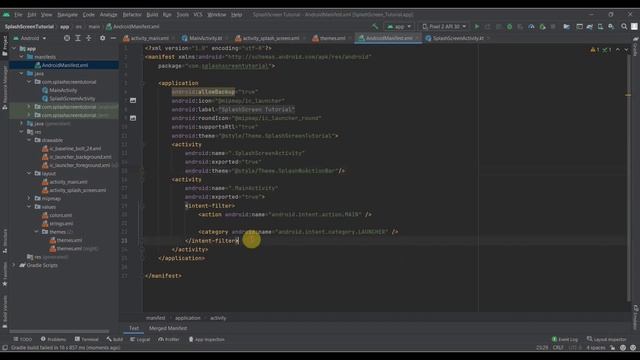Image resolution: width=640 pixels, height=360 pixels.
Task: Click Collapse All icon in Project panel
Action: coord(89,38)
